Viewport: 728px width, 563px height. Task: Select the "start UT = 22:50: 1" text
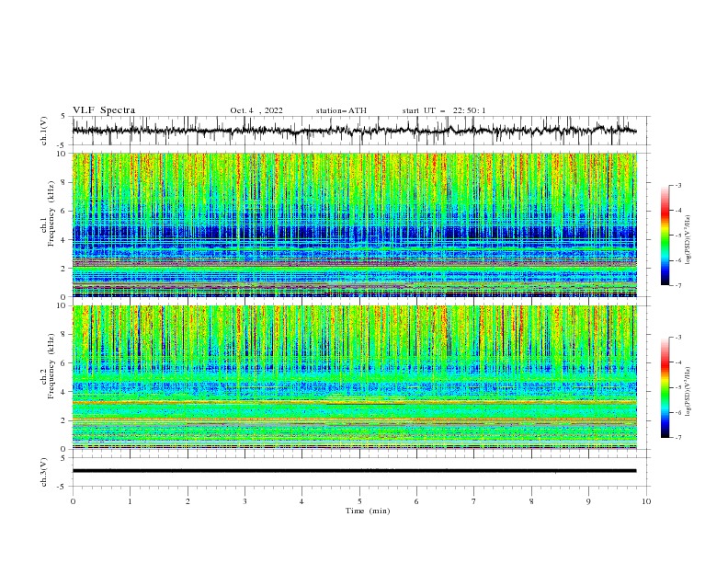tap(444, 110)
